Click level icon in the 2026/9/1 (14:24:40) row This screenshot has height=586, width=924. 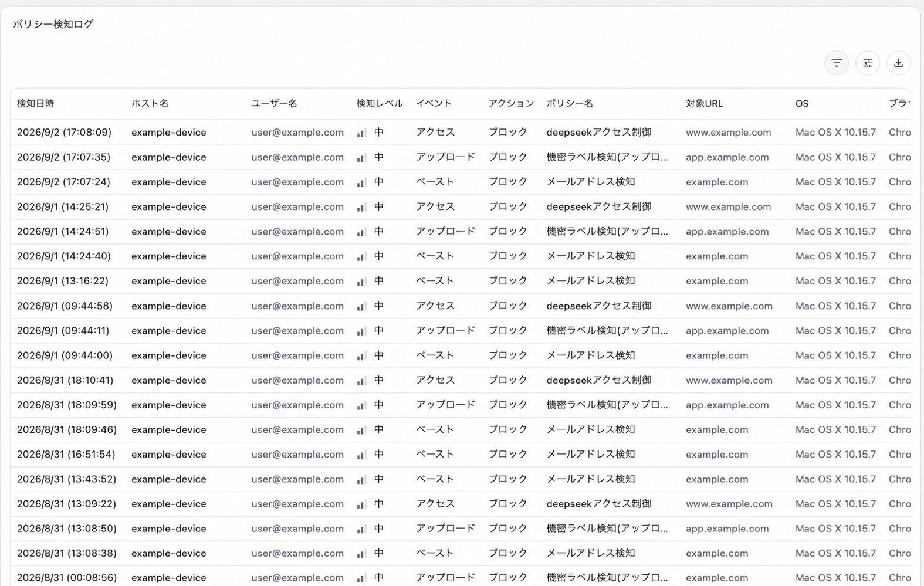[361, 256]
